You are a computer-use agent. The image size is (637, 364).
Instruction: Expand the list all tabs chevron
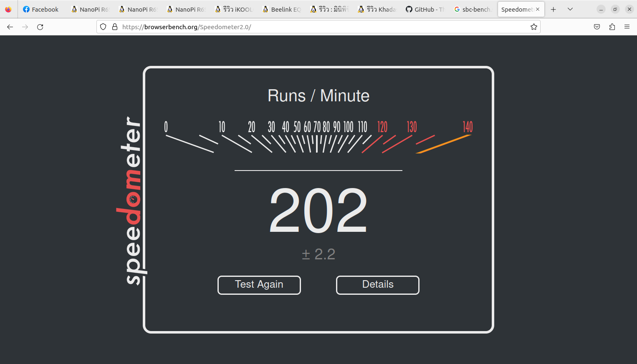(x=570, y=9)
